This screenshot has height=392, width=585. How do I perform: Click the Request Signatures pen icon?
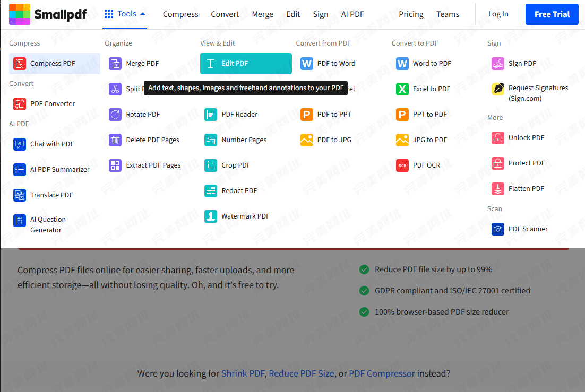[498, 89]
